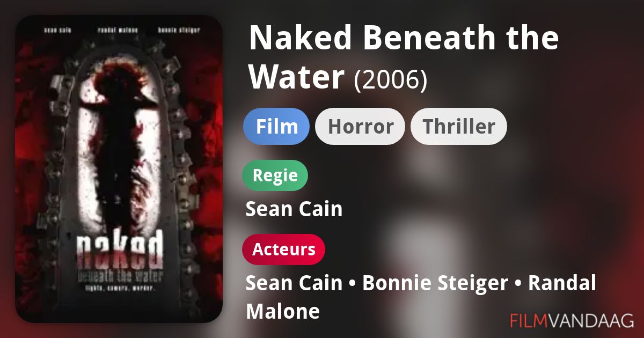Select the Horror genre tag
Screen dimensions: 644x338
tap(360, 127)
